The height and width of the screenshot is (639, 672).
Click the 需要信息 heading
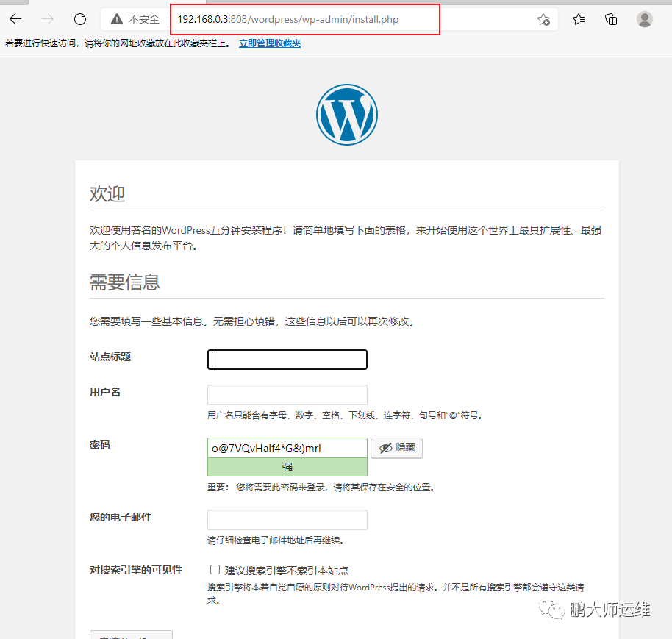pos(125,282)
